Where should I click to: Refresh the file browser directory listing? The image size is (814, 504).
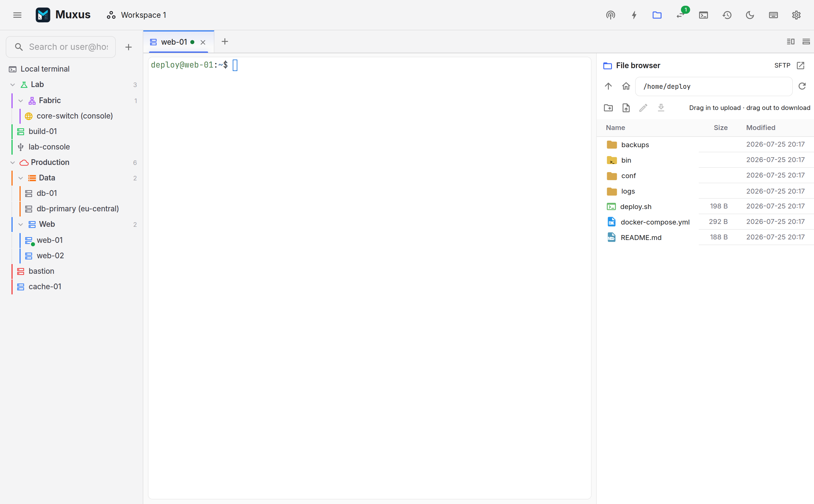point(802,86)
